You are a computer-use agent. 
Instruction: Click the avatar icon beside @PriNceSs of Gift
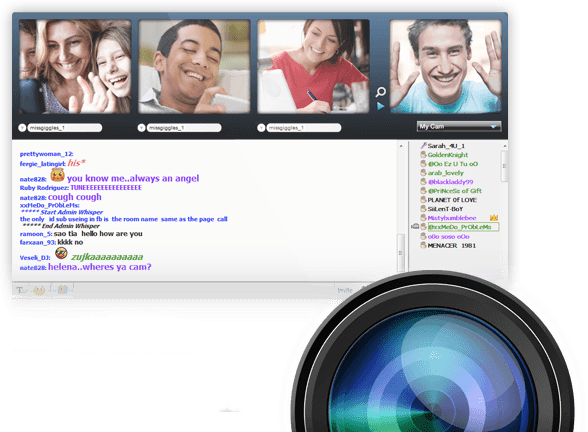click(x=423, y=191)
